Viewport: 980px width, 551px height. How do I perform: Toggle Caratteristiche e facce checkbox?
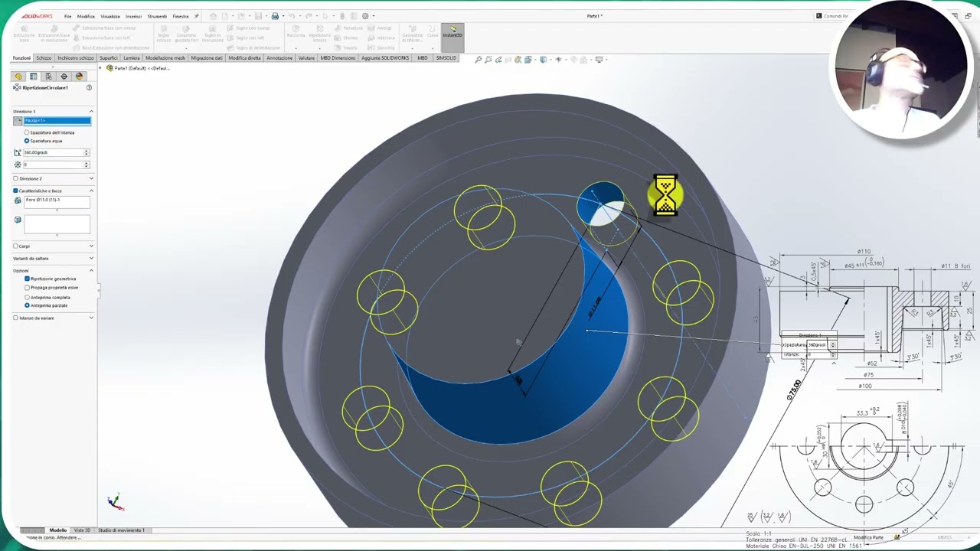coord(15,191)
